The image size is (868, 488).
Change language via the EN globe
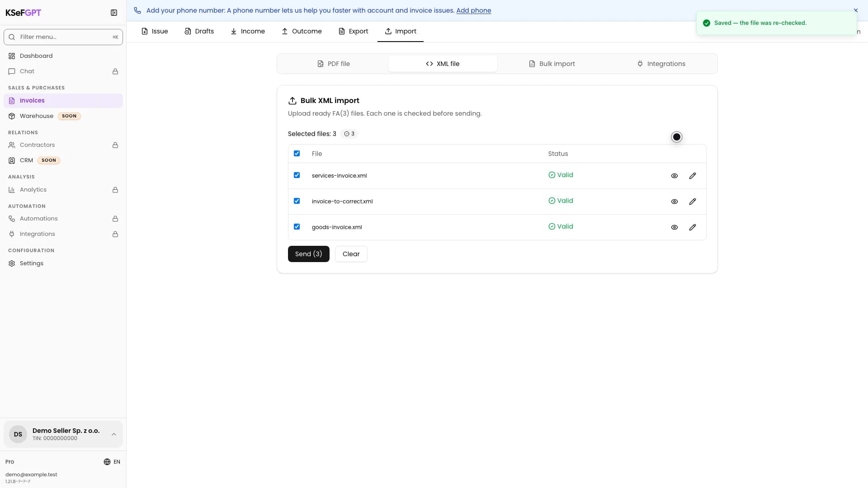point(112,462)
